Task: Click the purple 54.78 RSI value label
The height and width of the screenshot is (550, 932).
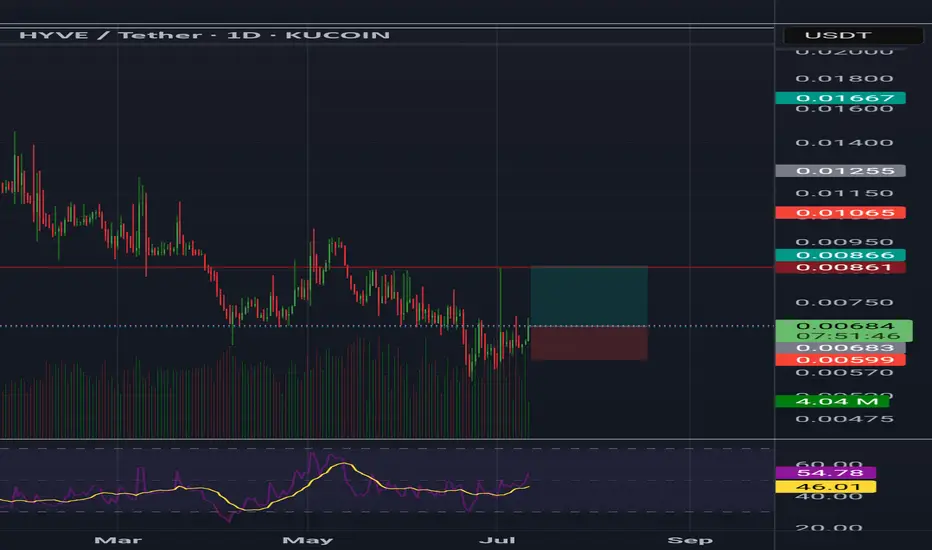Action: click(826, 473)
